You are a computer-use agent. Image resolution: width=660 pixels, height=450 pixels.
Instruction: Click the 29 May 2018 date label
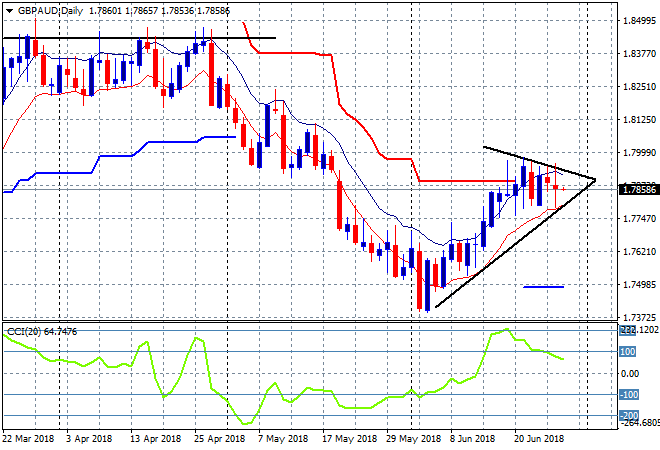414,439
